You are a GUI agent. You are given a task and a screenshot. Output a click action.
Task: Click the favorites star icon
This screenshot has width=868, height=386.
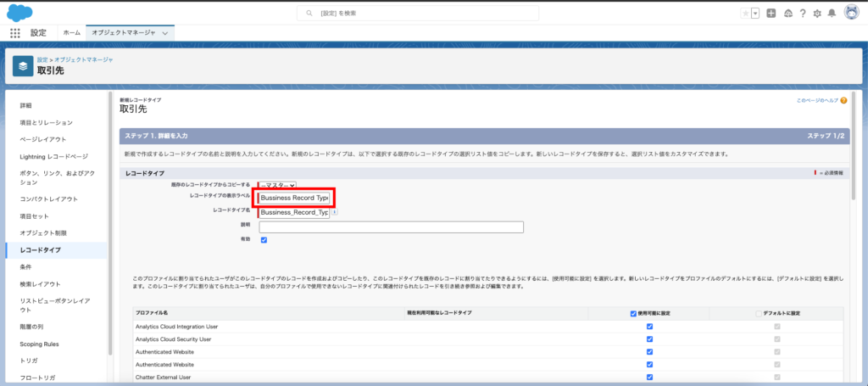click(745, 13)
